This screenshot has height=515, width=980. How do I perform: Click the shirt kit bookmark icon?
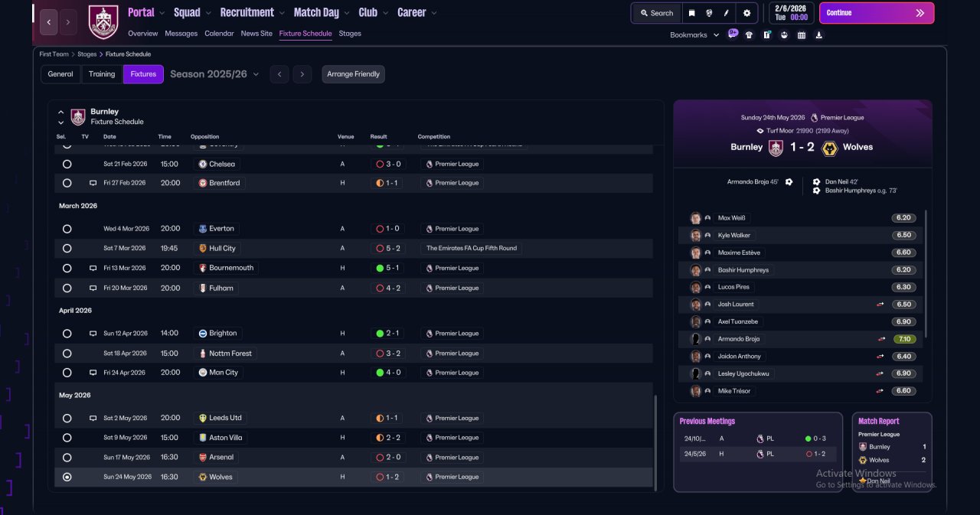coord(749,34)
